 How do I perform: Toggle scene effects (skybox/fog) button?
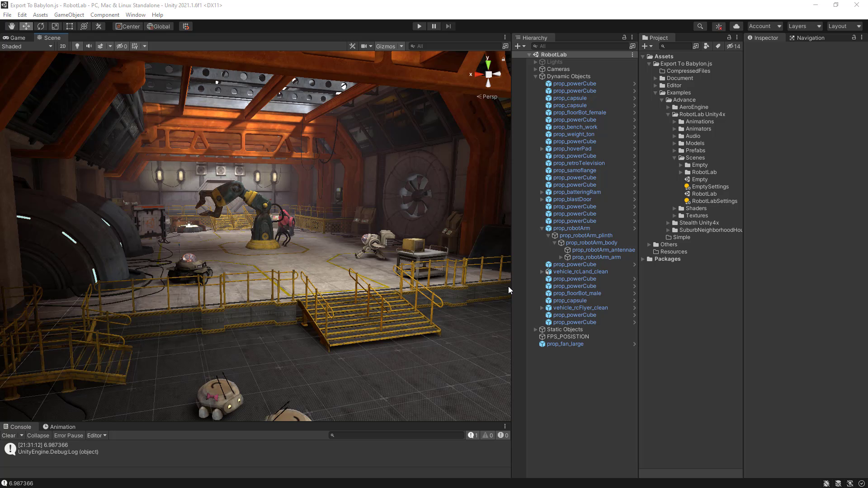(100, 46)
